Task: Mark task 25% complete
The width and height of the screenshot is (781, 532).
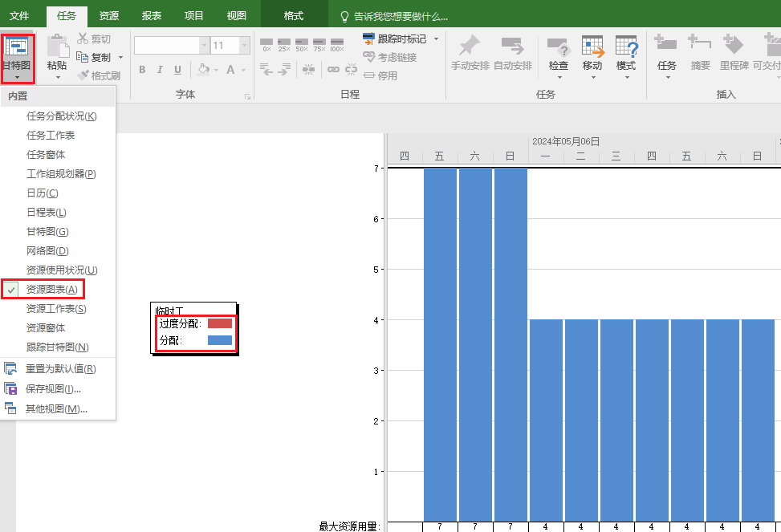Action: pyautogui.click(x=284, y=45)
